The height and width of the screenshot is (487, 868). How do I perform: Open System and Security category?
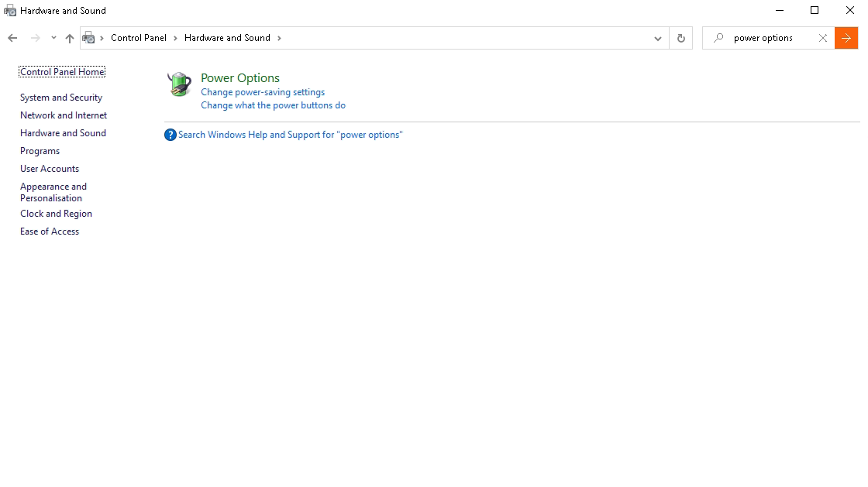point(61,98)
